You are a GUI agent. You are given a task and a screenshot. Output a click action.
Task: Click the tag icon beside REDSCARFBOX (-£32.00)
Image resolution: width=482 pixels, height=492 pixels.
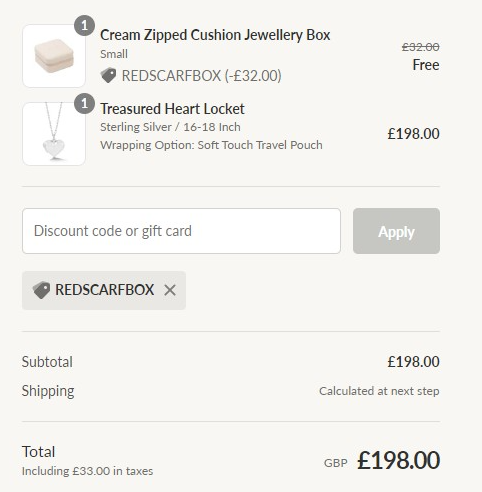tap(108, 75)
